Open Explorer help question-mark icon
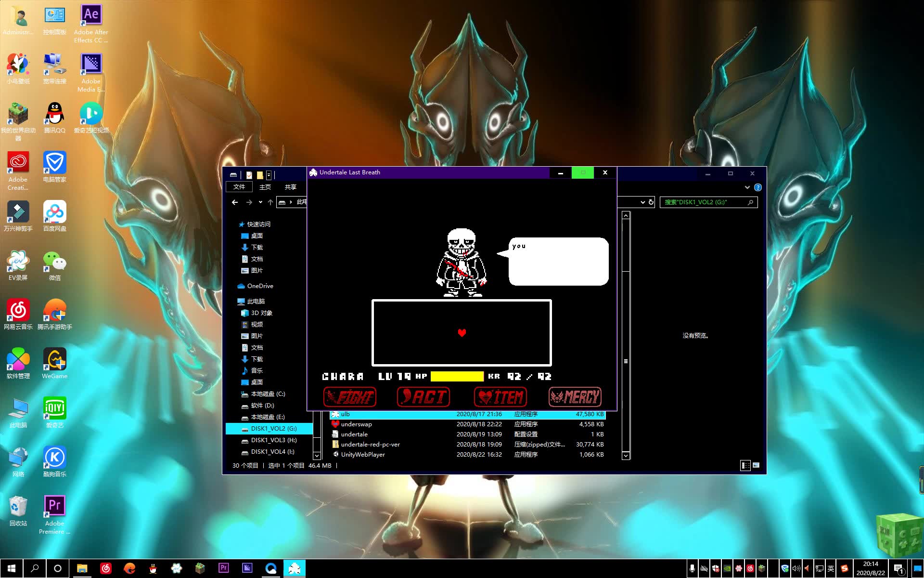 [758, 187]
